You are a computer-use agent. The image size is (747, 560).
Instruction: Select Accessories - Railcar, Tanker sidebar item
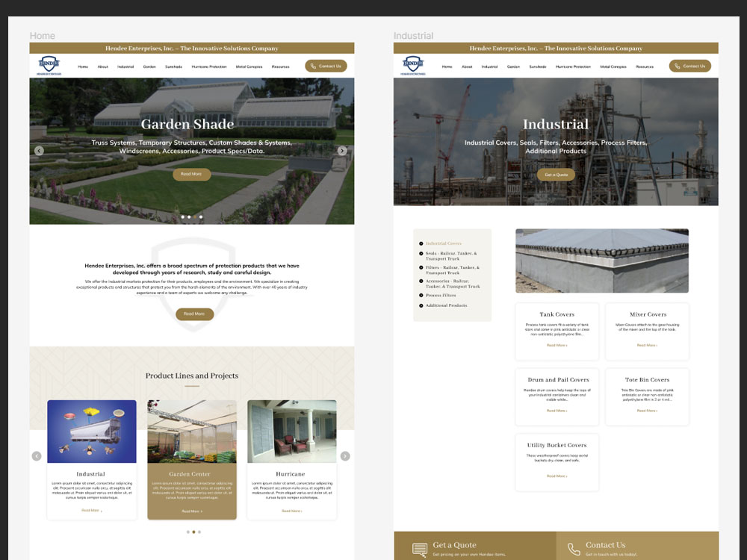click(x=453, y=284)
